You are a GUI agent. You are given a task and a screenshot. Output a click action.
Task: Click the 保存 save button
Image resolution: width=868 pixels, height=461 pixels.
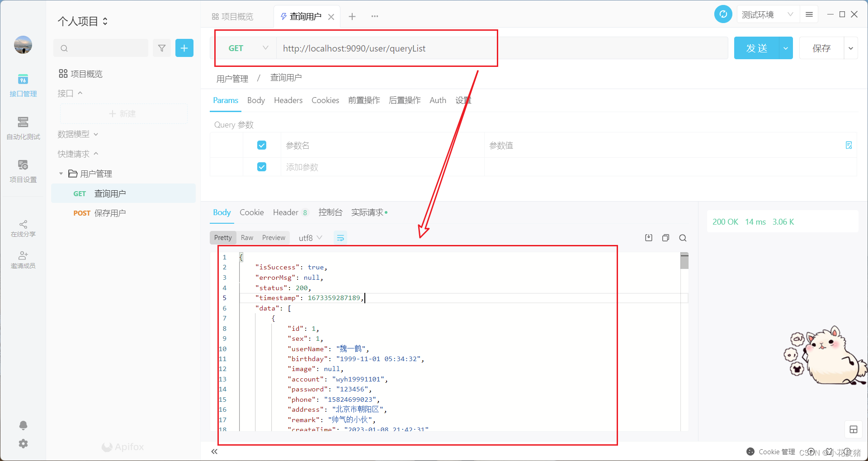pos(822,48)
